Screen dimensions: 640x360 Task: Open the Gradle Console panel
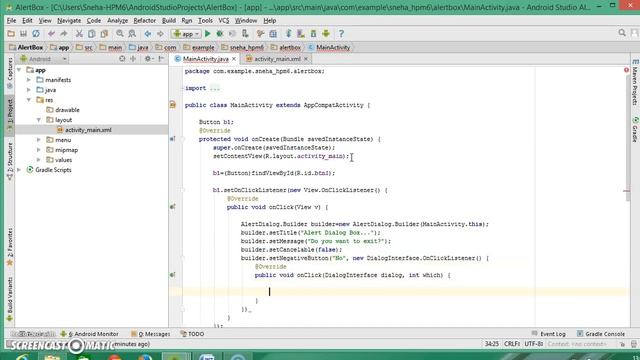[x=601, y=334]
